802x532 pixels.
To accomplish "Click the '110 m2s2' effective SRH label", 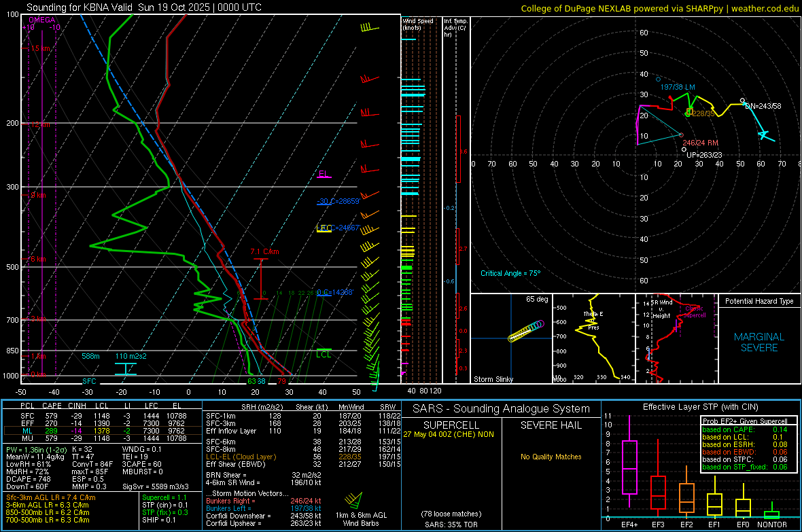I will click(130, 356).
